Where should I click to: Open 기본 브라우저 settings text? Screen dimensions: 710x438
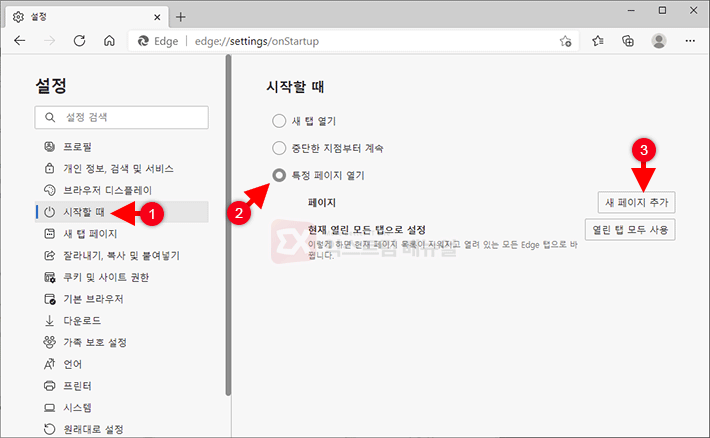click(93, 299)
